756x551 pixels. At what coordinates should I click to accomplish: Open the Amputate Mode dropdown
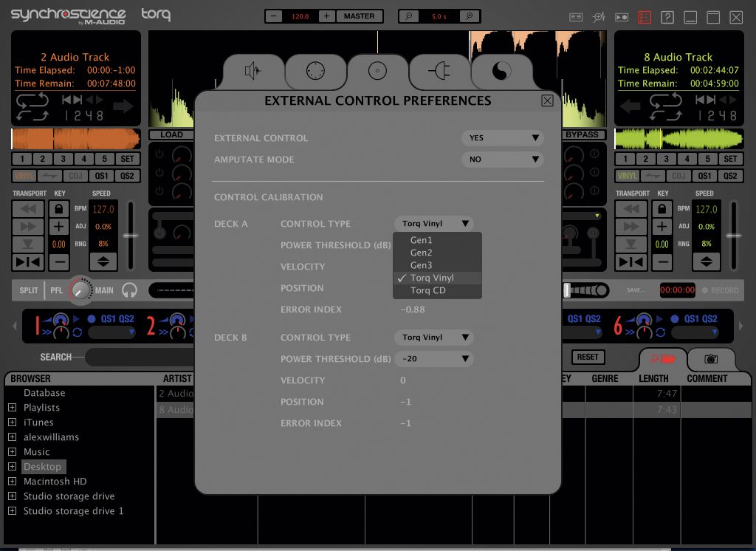coord(502,160)
